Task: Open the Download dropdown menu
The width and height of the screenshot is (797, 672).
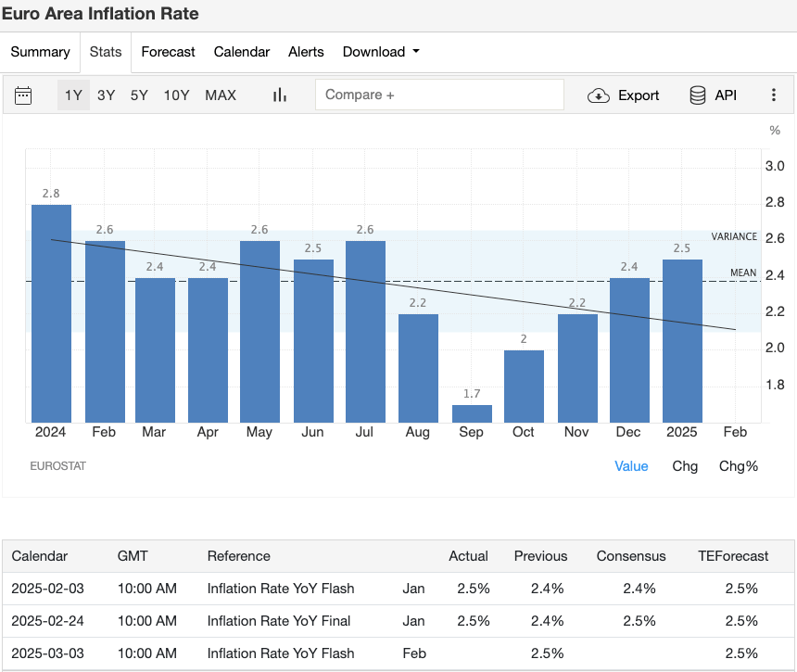Action: [x=374, y=52]
